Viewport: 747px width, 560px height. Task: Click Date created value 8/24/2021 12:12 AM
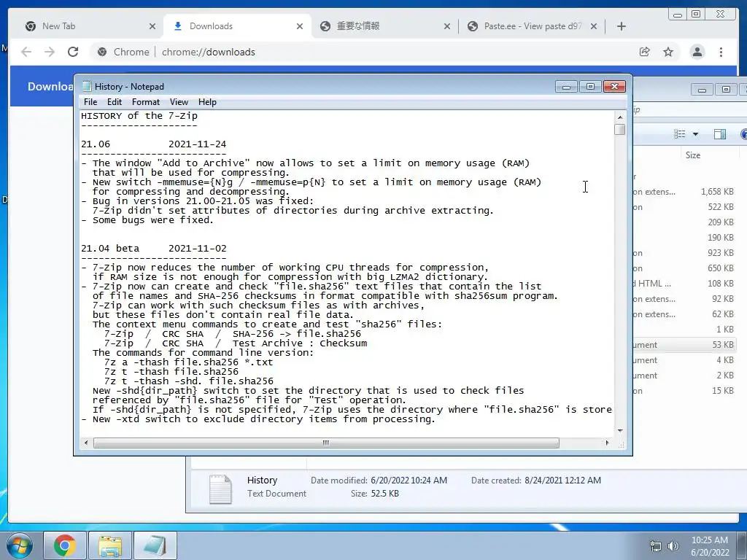point(562,481)
